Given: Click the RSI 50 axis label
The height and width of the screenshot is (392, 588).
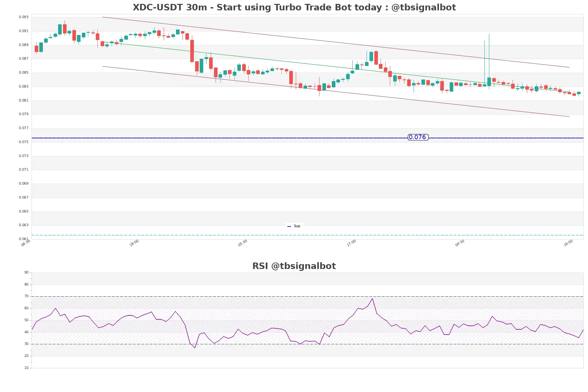Looking at the screenshot, I should coord(26,320).
